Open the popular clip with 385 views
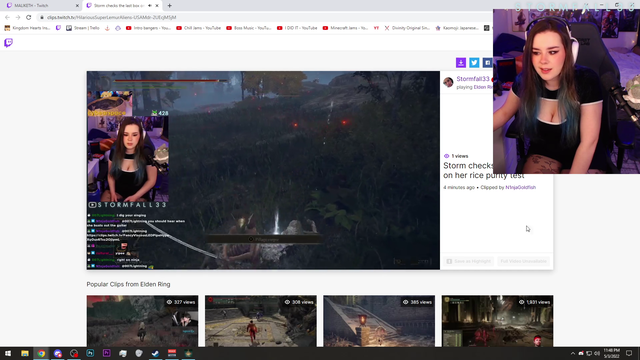640x360 pixels. pos(379,321)
